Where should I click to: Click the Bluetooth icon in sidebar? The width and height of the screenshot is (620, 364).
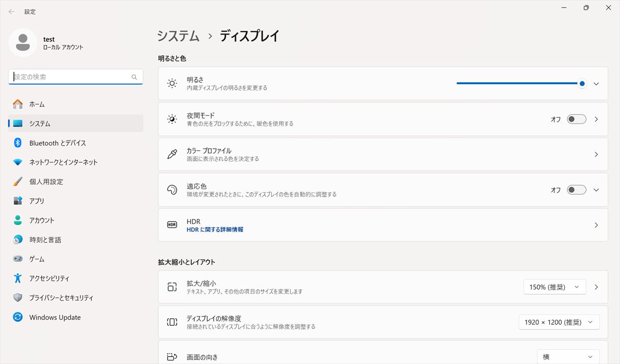click(x=18, y=143)
